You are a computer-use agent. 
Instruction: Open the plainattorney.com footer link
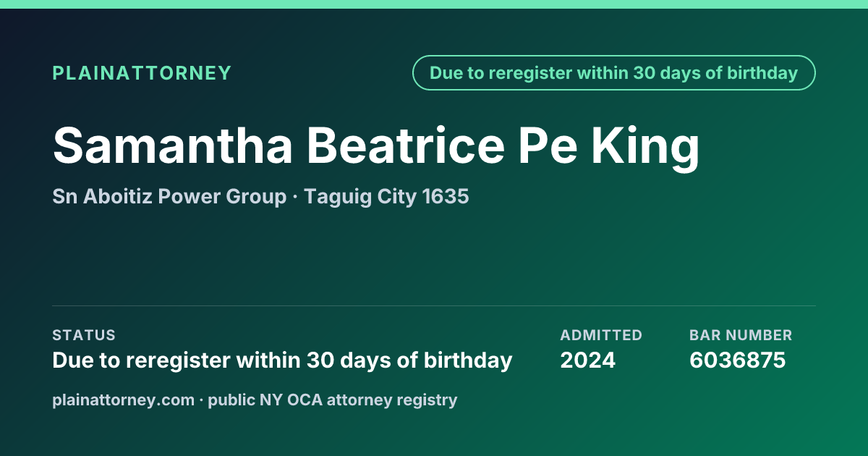124,400
